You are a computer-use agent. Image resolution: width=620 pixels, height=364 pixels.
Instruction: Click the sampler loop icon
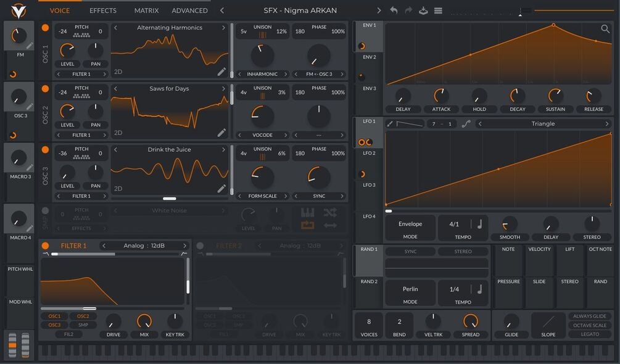(308, 225)
